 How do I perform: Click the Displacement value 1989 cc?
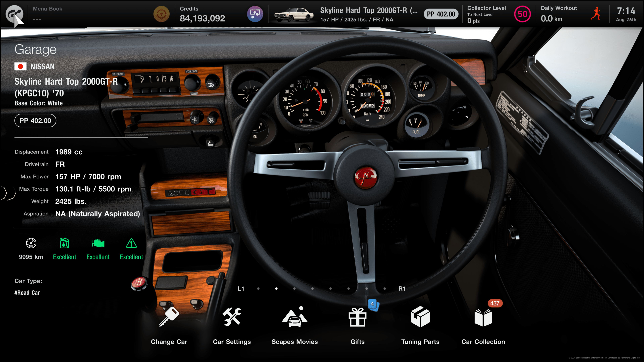(69, 152)
